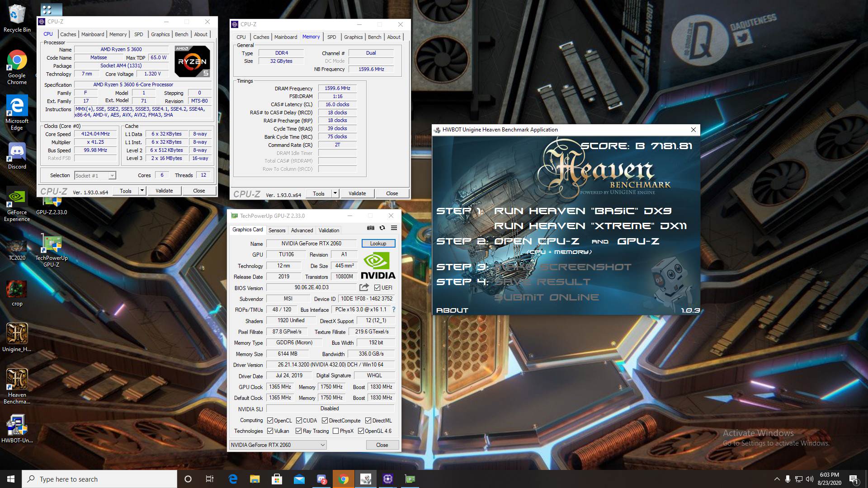The image size is (868, 488).
Task: Toggle the DirectML checkbox
Action: [x=368, y=421]
